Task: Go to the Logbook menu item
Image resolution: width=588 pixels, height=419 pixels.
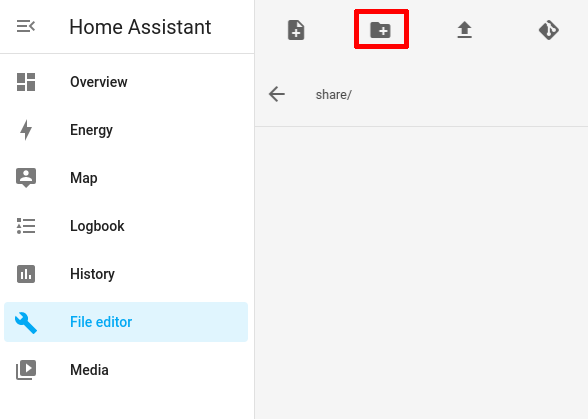Action: coord(126,226)
